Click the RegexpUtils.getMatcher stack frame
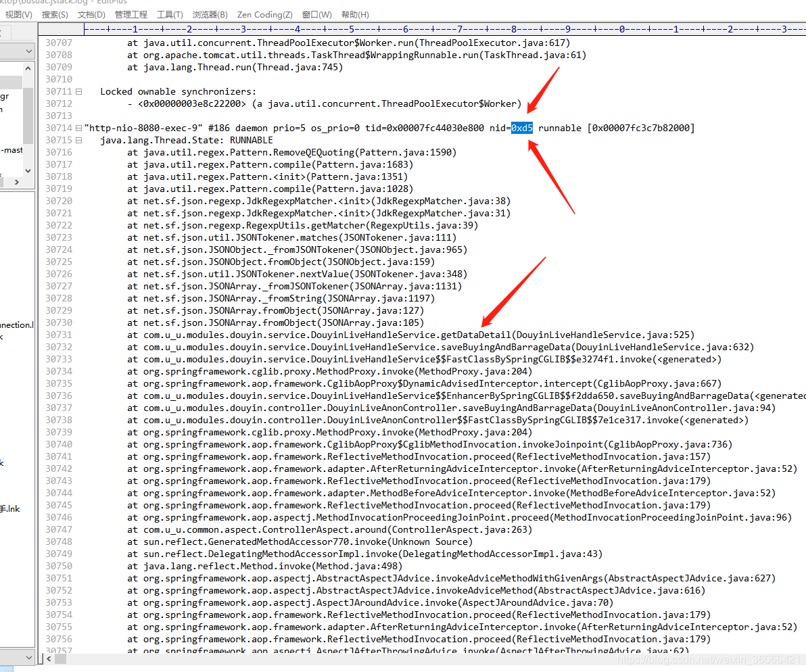The height and width of the screenshot is (672, 806). click(303, 226)
